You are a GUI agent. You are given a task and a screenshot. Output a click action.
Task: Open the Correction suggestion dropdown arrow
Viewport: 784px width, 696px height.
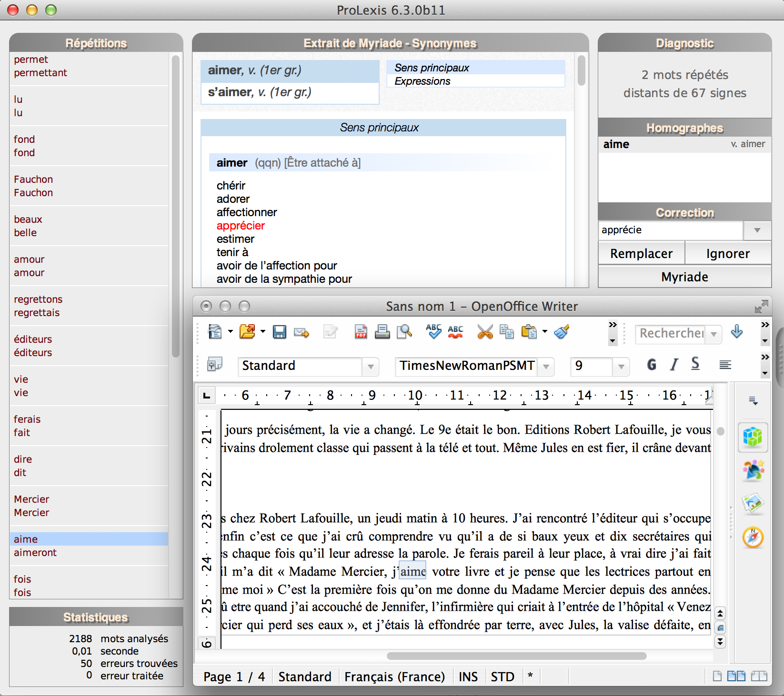coord(757,230)
